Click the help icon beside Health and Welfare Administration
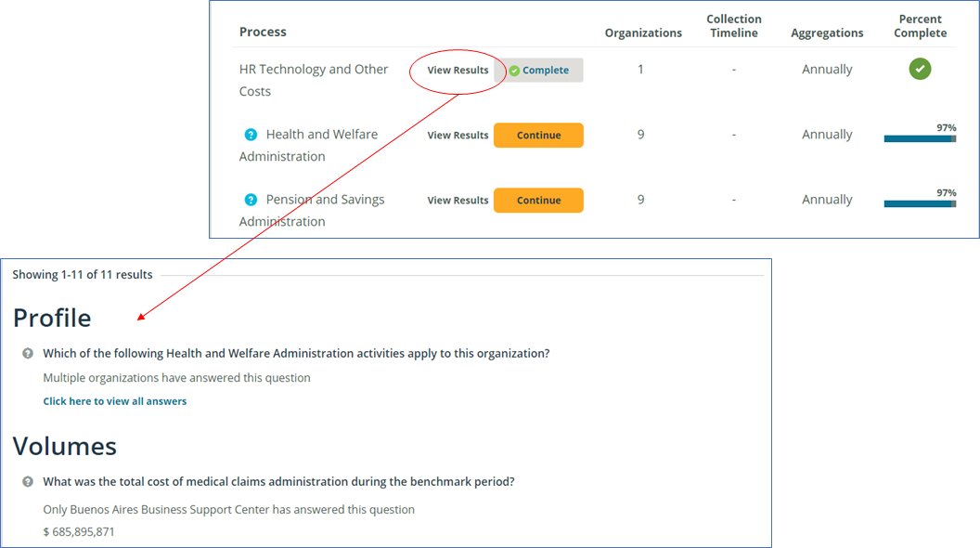Image resolution: width=980 pixels, height=548 pixels. tap(251, 135)
